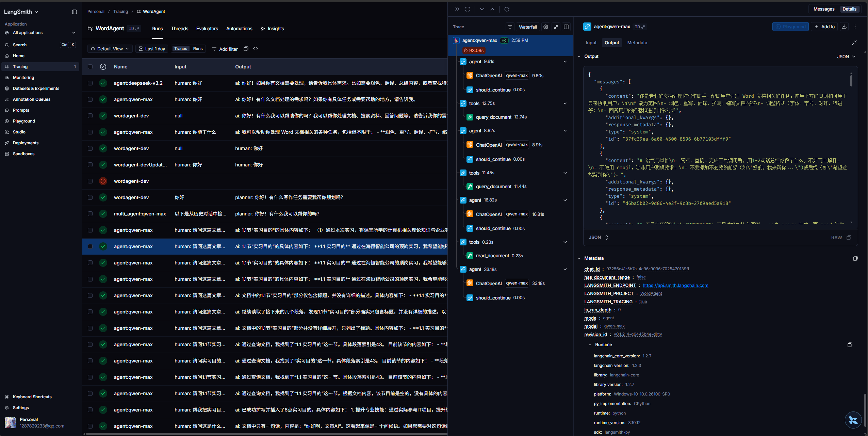The width and height of the screenshot is (868, 436).
Task: Open the Insights tab
Action: [272, 29]
